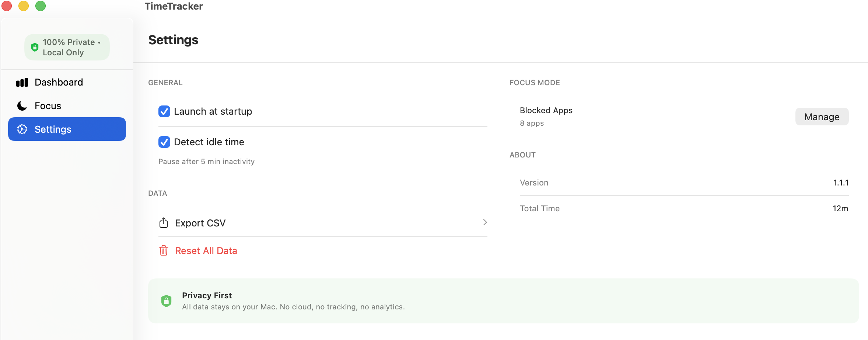Click the Version number 1.1.1

[x=841, y=183]
